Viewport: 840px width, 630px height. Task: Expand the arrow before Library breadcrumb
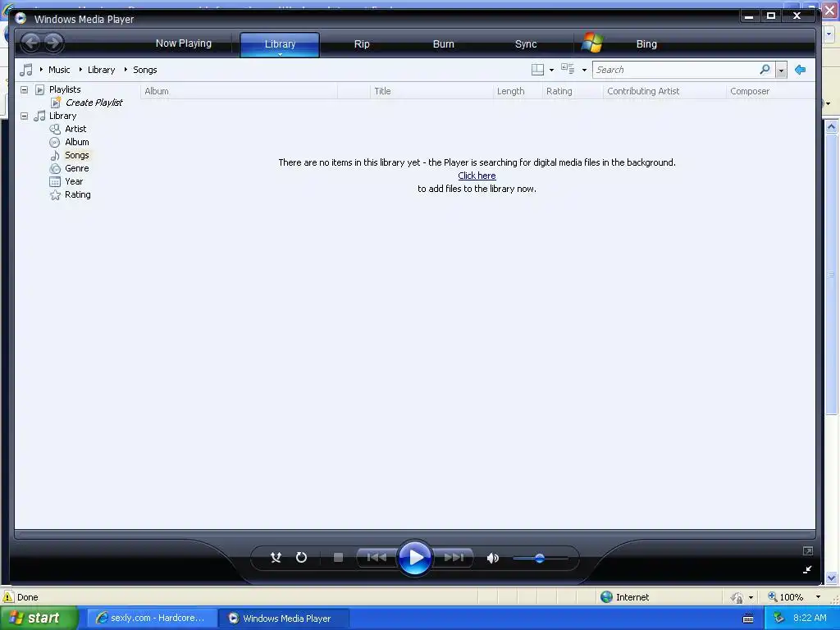(80, 70)
